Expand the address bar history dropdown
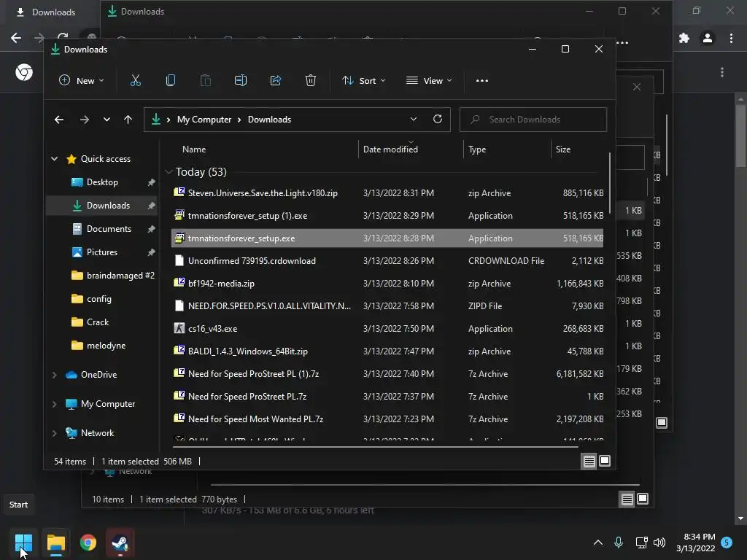 click(x=414, y=119)
